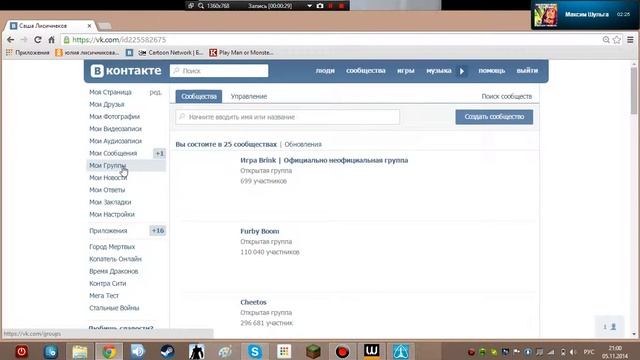Switch to the Сообщества tab
The width and height of the screenshot is (640, 360).
tap(199, 96)
